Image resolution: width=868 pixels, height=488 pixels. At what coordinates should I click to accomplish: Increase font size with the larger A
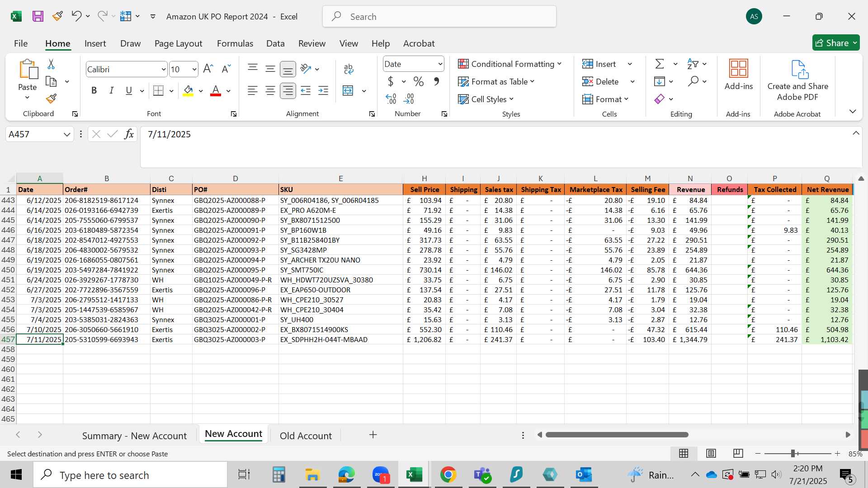click(208, 69)
